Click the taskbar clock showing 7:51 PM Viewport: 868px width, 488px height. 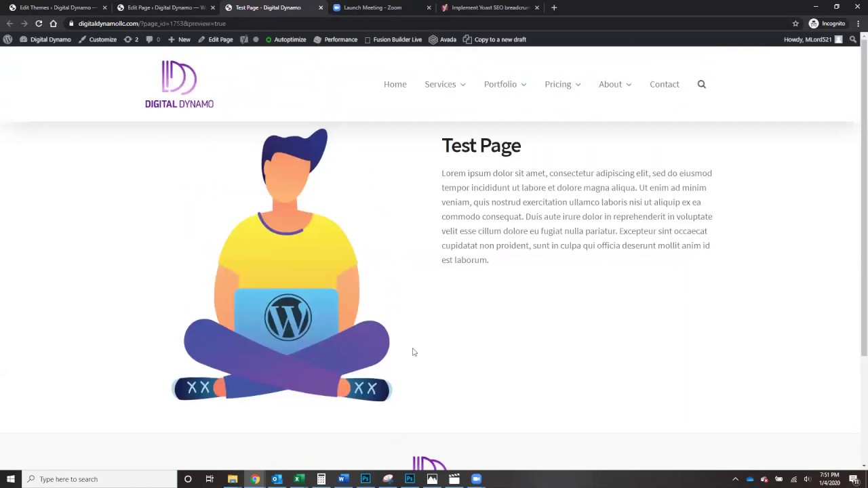829,479
